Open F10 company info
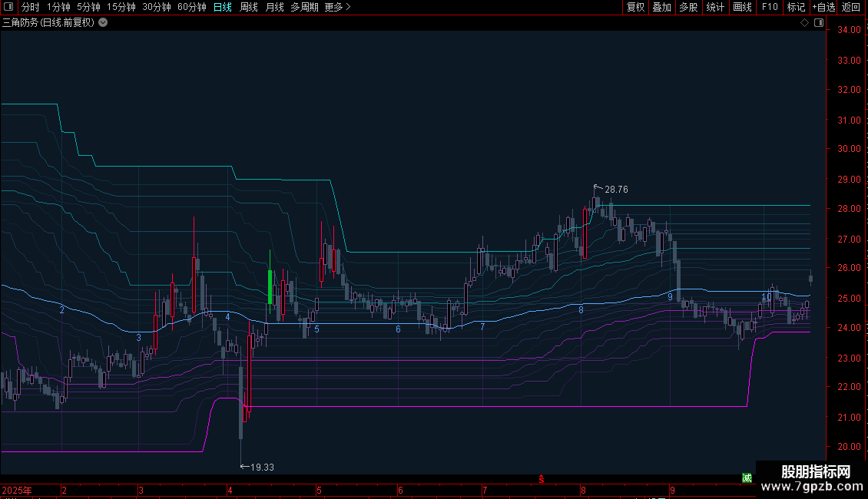868x499 pixels. (x=769, y=7)
